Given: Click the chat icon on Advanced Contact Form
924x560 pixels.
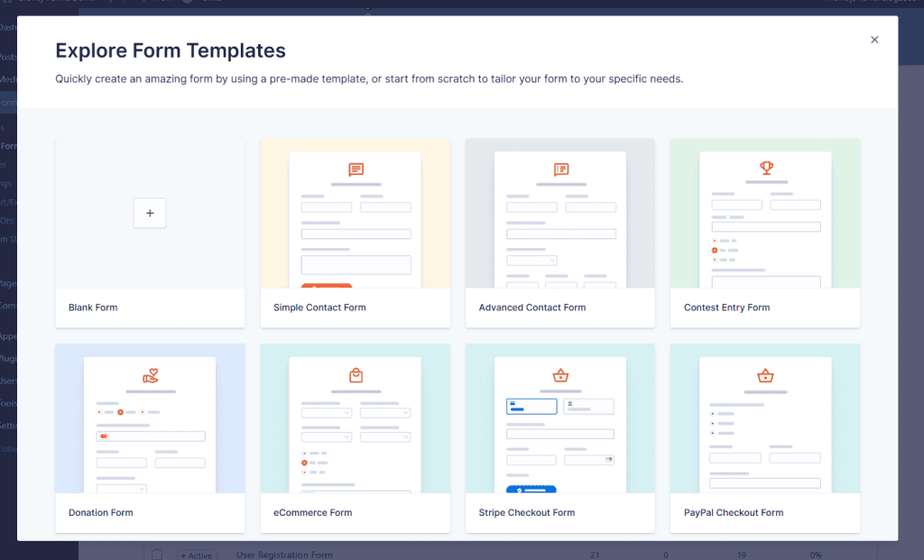Looking at the screenshot, I should pyautogui.click(x=561, y=170).
